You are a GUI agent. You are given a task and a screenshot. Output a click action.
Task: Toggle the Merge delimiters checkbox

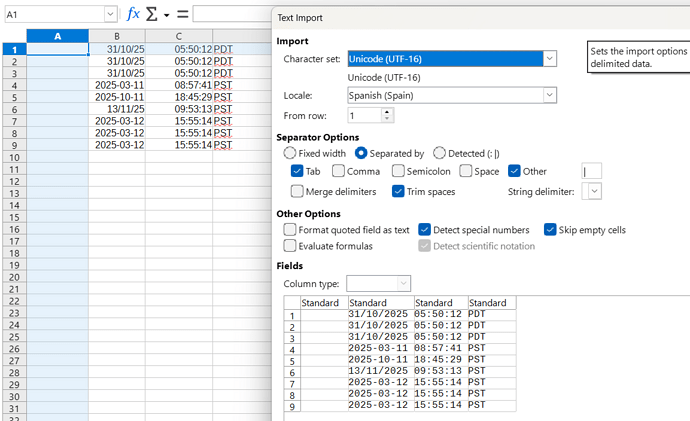coord(298,191)
